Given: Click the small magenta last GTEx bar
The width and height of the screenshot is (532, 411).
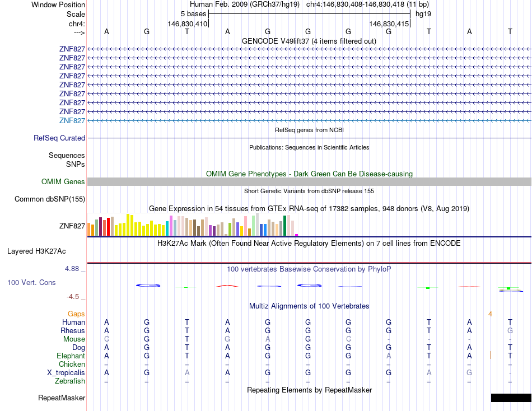Looking at the screenshot, I should 297,235.
